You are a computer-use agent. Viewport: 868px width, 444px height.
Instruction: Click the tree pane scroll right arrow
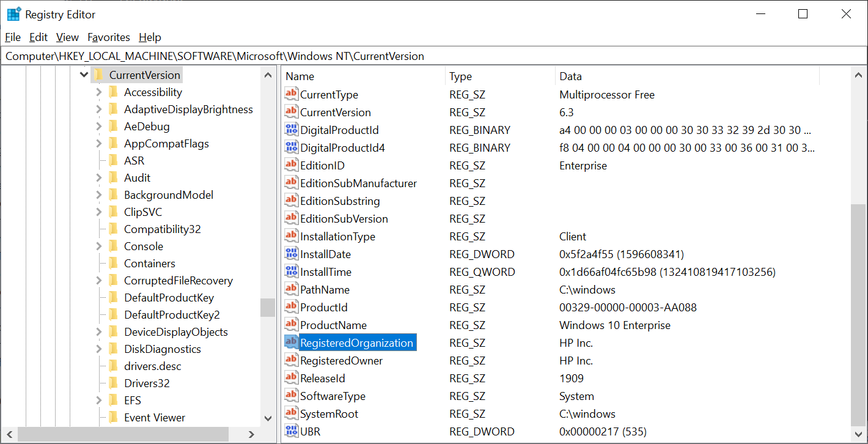pyautogui.click(x=251, y=434)
